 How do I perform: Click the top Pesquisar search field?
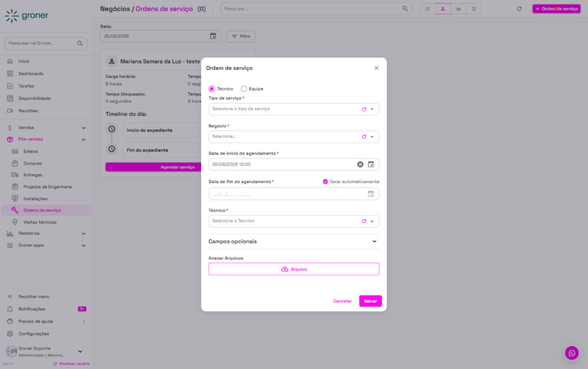(317, 8)
